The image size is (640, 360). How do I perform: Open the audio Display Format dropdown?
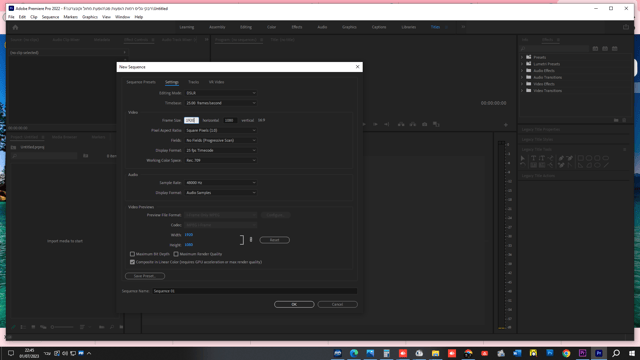click(221, 193)
